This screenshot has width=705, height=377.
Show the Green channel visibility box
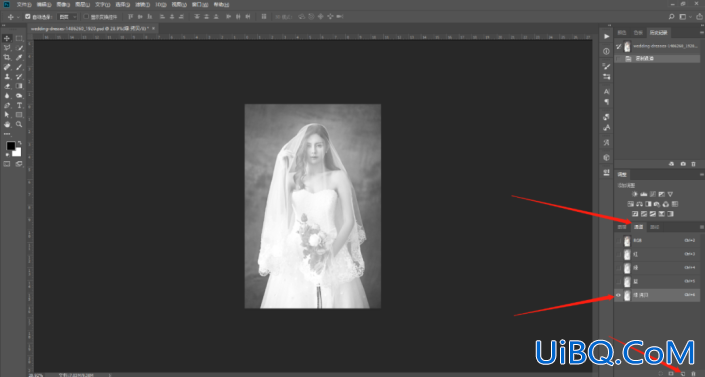[619, 268]
